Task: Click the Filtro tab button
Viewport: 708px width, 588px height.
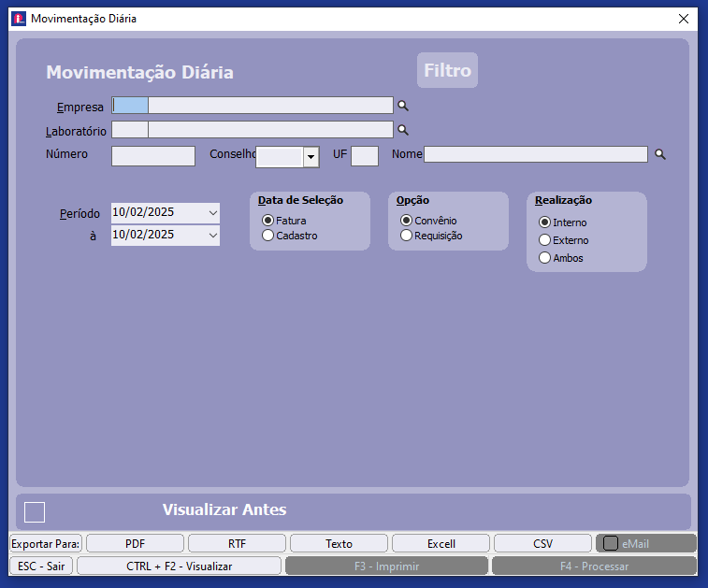Action: coord(447,70)
